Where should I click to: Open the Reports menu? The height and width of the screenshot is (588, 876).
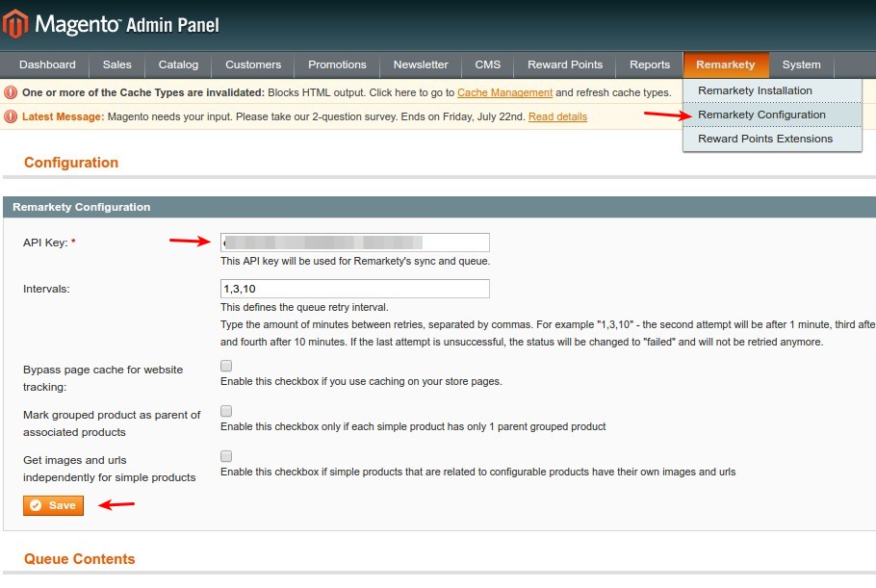pos(650,64)
